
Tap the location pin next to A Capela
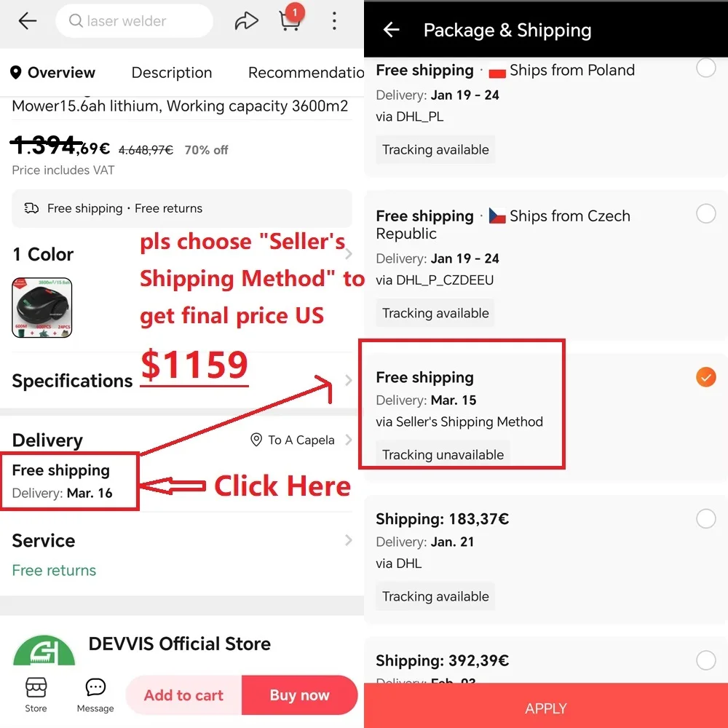pyautogui.click(x=256, y=439)
